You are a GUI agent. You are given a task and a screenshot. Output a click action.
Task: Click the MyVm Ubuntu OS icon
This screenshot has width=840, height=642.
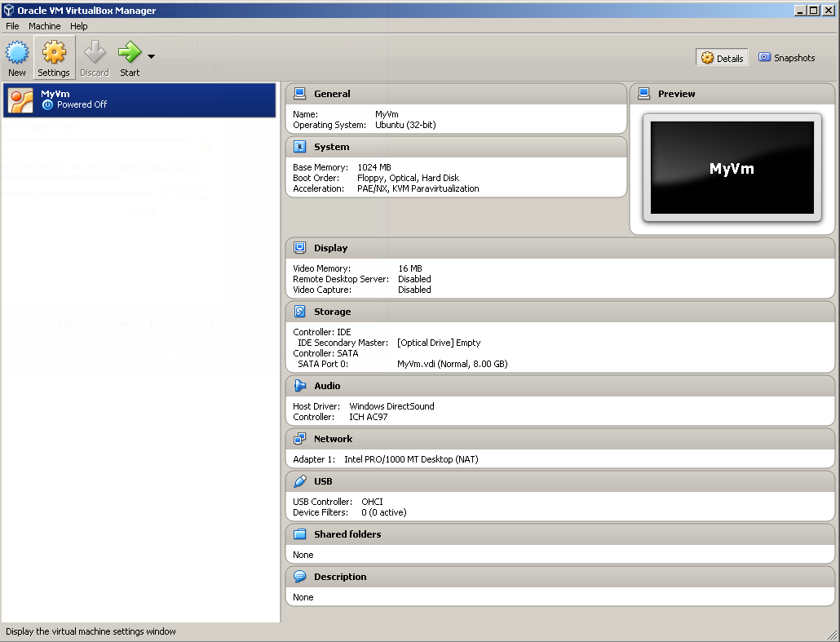pyautogui.click(x=21, y=100)
